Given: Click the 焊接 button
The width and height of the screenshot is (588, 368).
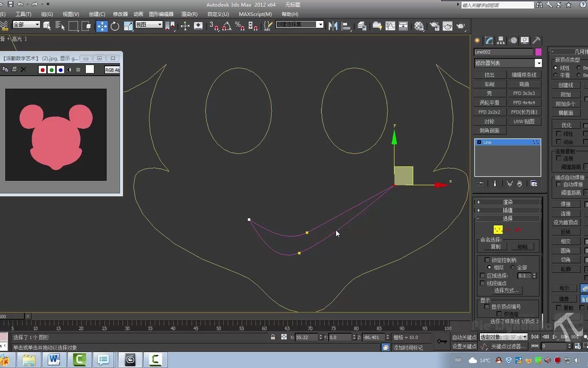Looking at the screenshot, I should [566, 204].
